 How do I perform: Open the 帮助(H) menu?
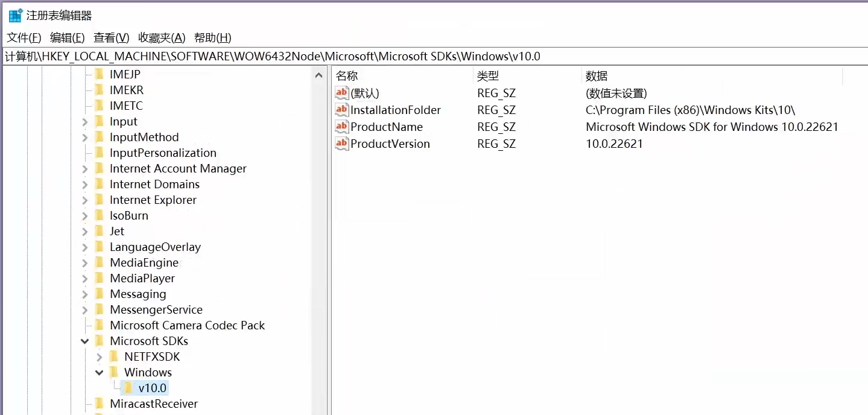click(212, 38)
